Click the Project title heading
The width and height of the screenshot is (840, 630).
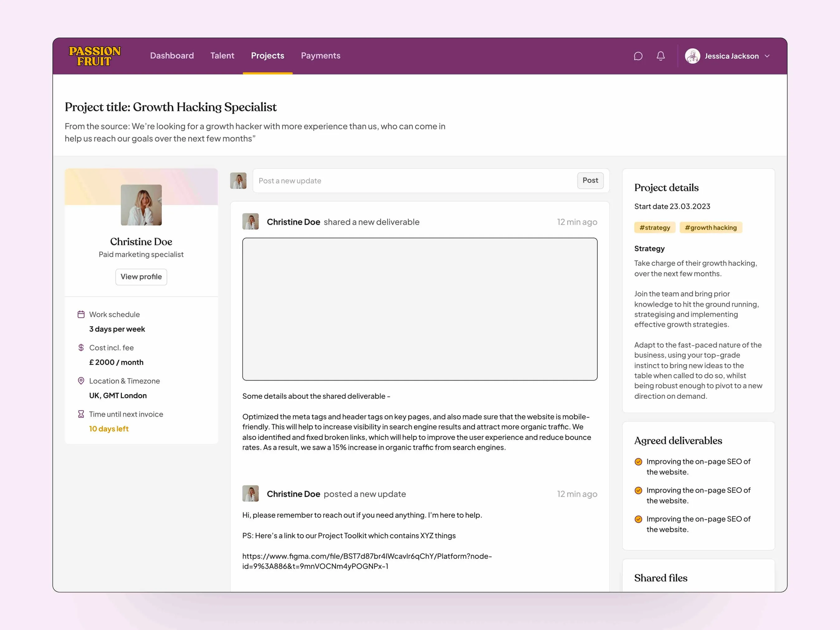(170, 107)
